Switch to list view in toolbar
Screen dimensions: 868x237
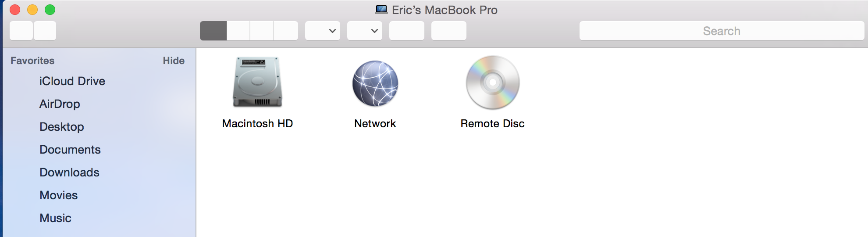pos(238,31)
